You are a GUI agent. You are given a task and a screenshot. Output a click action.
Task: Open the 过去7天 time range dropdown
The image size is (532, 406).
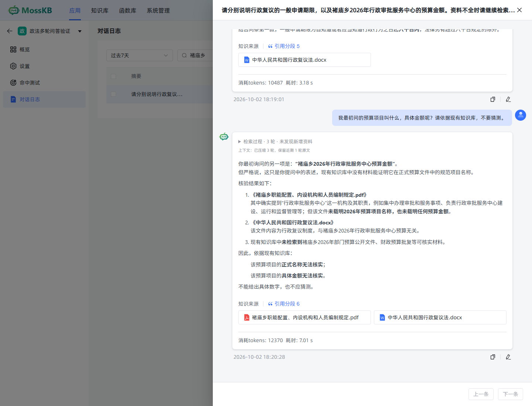click(140, 55)
